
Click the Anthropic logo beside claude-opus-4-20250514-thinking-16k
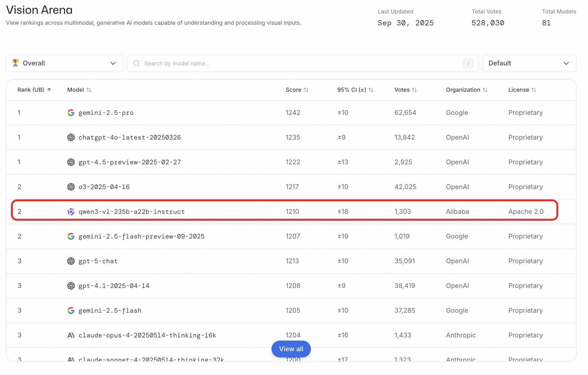click(x=71, y=335)
